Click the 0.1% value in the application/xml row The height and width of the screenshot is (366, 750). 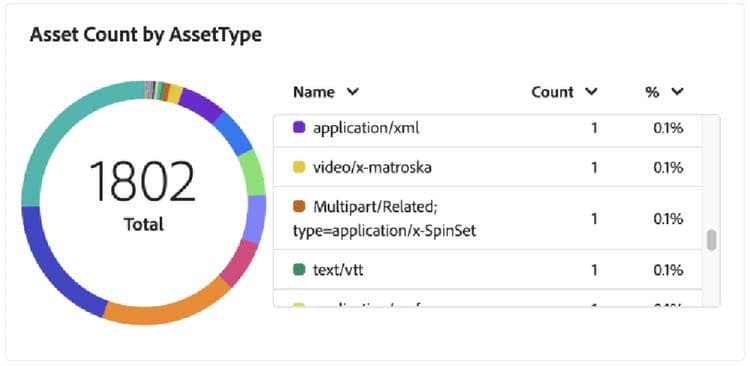pyautogui.click(x=668, y=128)
